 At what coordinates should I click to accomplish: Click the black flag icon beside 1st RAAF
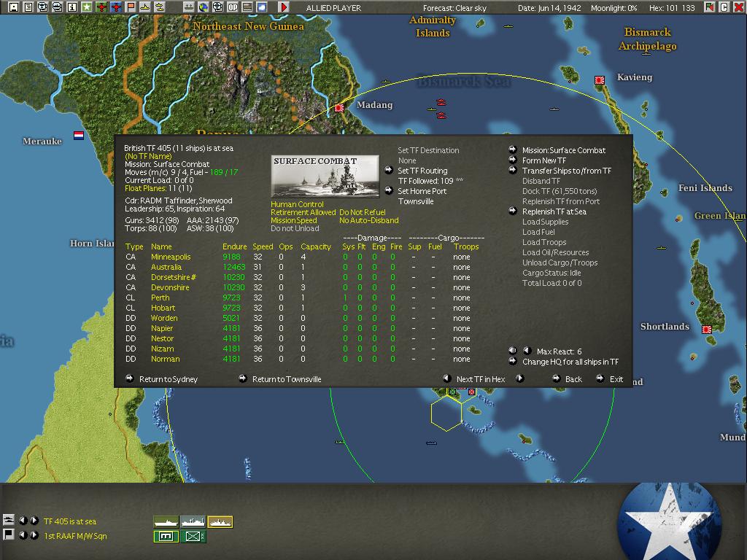coord(9,534)
